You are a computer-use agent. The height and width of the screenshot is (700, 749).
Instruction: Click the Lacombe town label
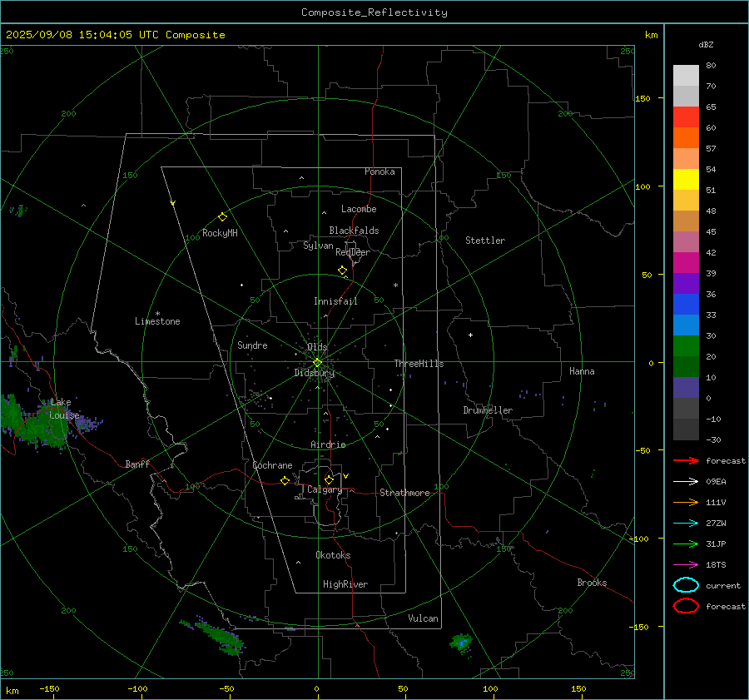click(x=359, y=209)
